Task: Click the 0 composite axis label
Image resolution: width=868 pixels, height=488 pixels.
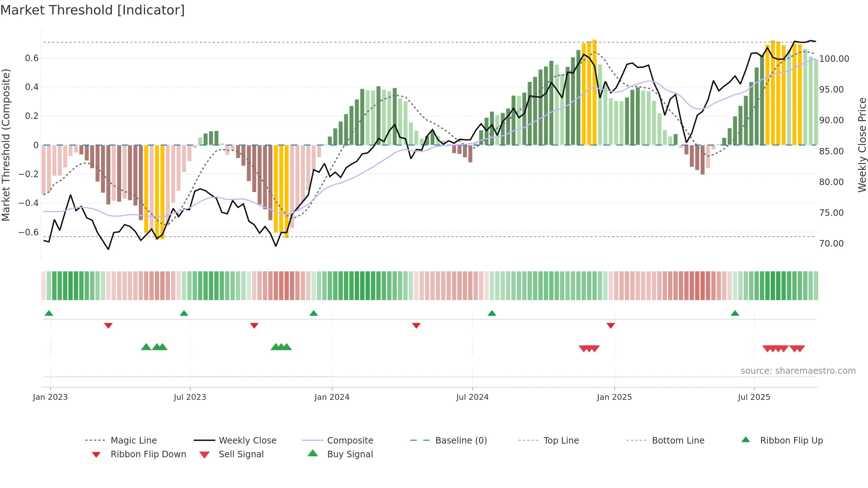Action: 36,145
